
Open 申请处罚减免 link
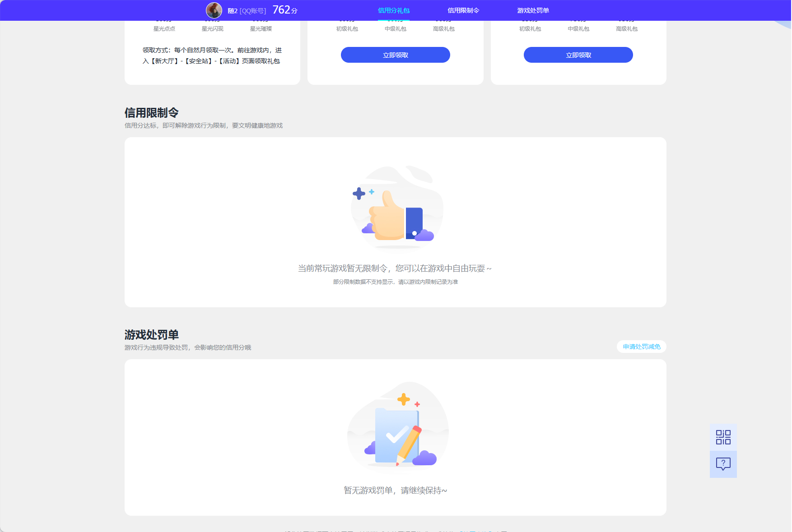click(642, 347)
